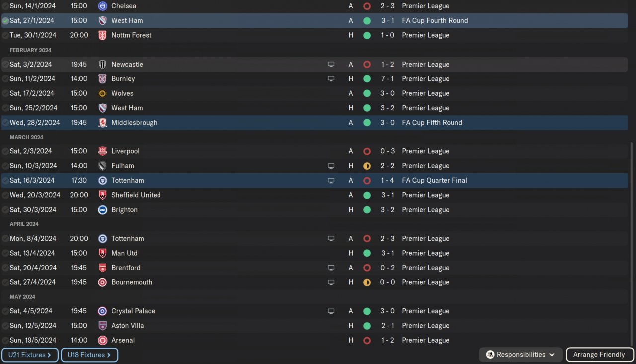Select the Tottenham FA Cup Quarter Final row

(248, 181)
